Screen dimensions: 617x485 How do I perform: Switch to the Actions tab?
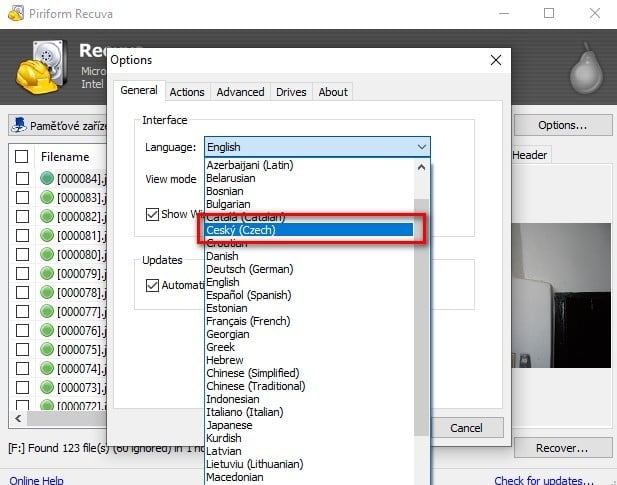(187, 92)
